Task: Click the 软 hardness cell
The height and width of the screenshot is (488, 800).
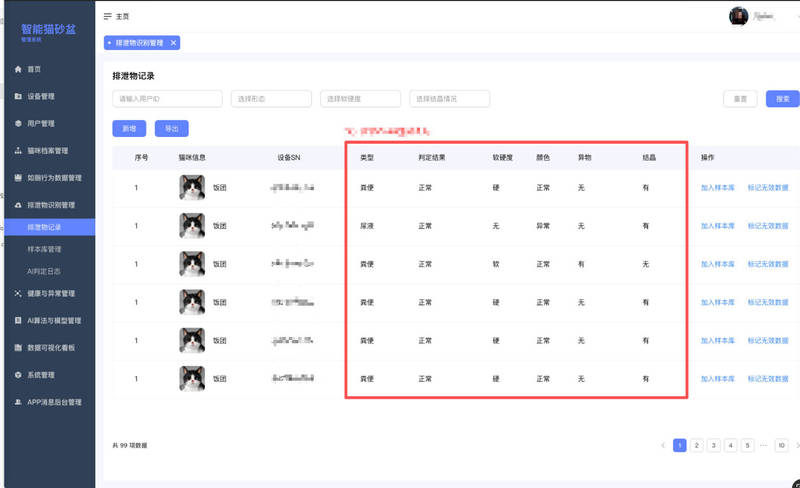Action: point(496,264)
